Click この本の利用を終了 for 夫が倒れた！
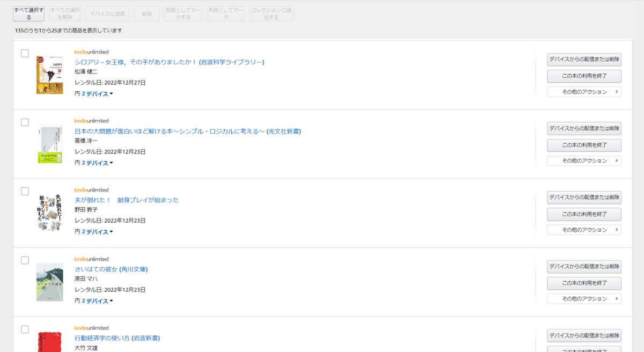Image resolution: width=644 pixels, height=352 pixels. 584,214
